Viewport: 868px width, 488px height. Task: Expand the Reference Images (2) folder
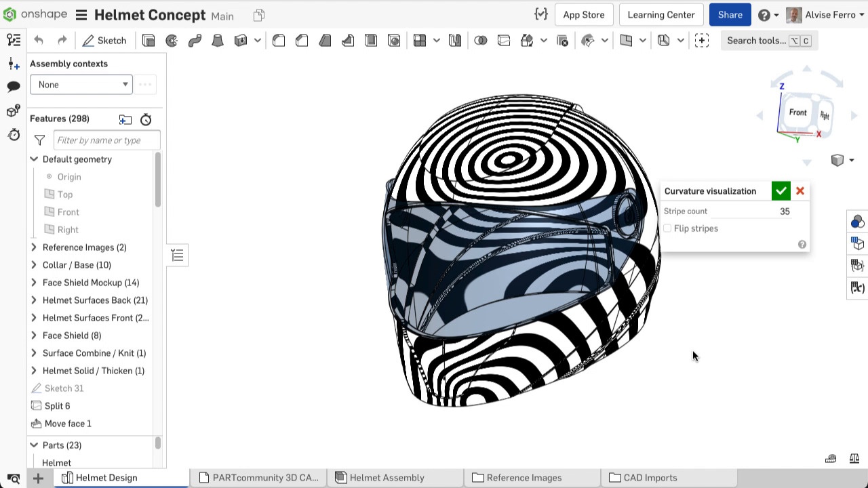click(x=34, y=247)
